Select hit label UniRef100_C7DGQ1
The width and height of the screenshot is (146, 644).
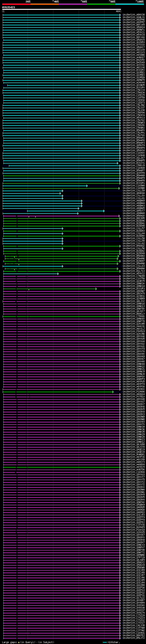tap(134, 316)
